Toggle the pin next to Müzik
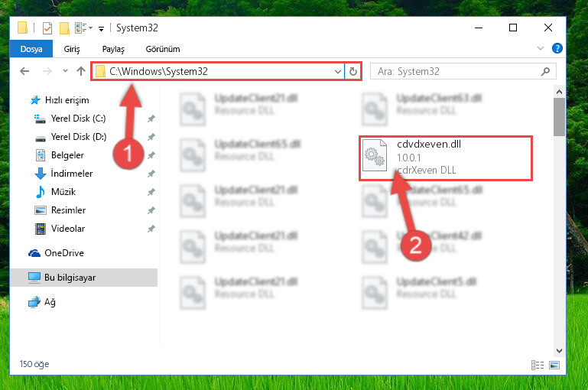The image size is (588, 390). click(x=151, y=192)
